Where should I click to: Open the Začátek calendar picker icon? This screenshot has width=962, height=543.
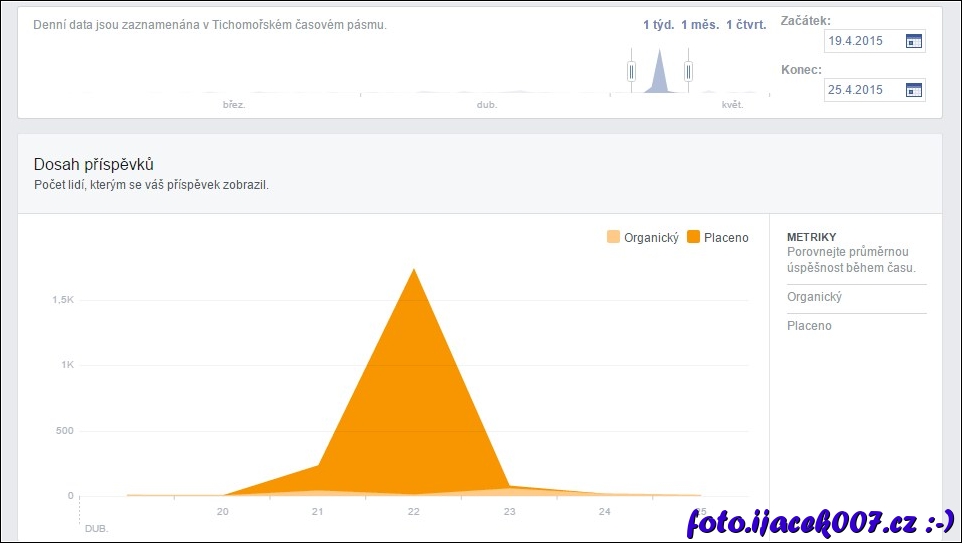coord(913,41)
